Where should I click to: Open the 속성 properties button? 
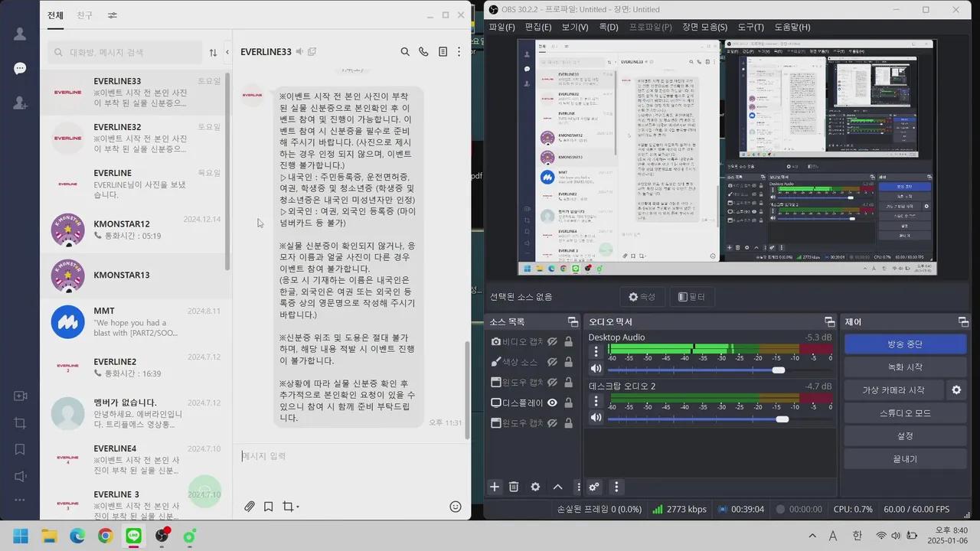point(642,297)
